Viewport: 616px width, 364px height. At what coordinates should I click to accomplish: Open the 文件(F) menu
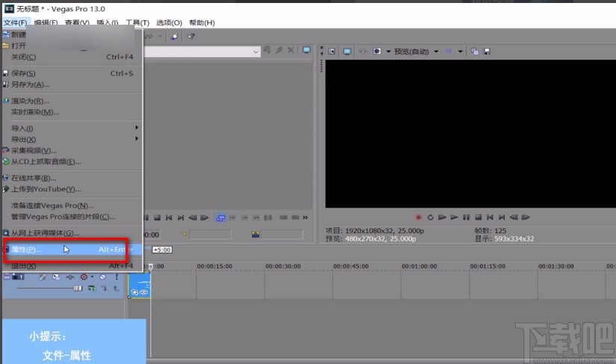[x=15, y=22]
